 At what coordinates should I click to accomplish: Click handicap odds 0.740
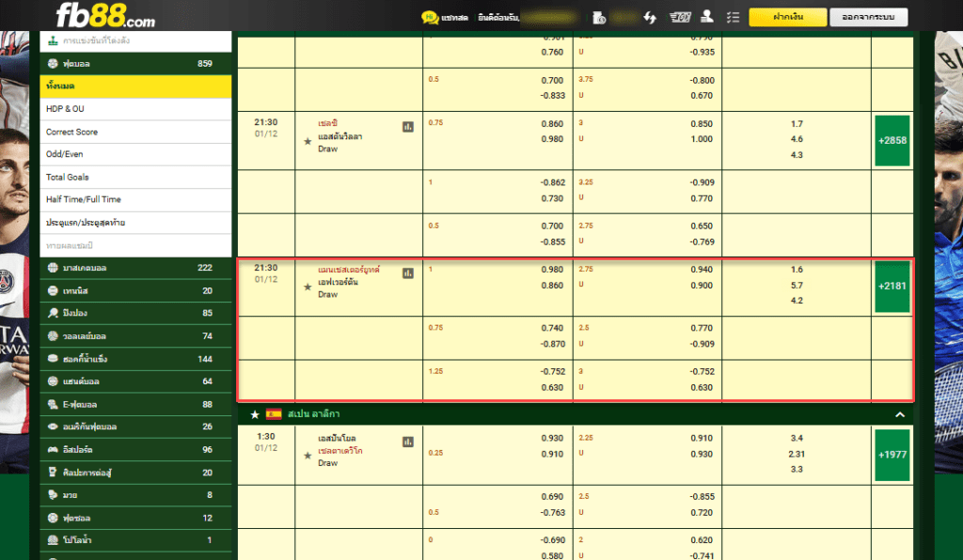(x=552, y=328)
